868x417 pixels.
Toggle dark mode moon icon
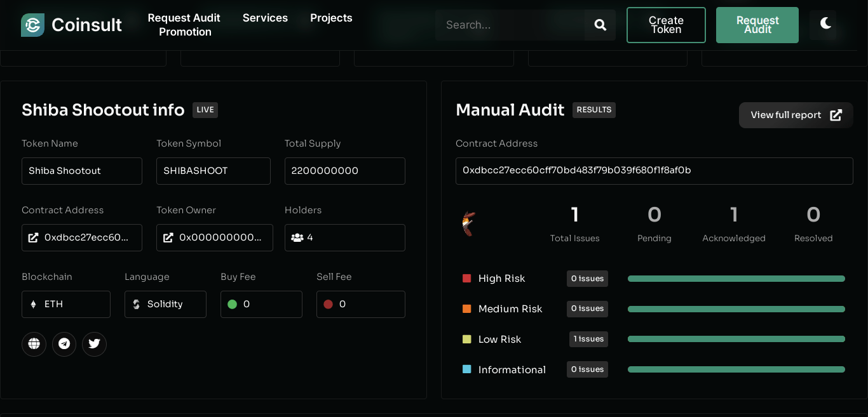[x=826, y=23]
